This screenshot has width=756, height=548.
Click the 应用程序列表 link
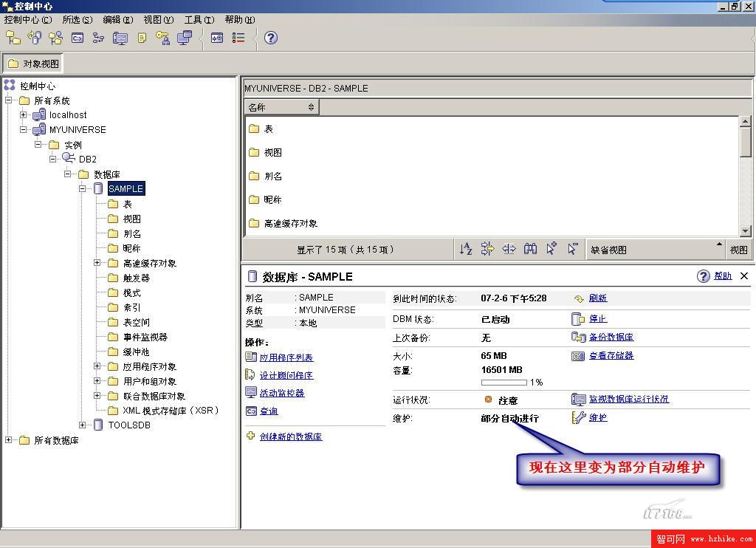(x=286, y=357)
